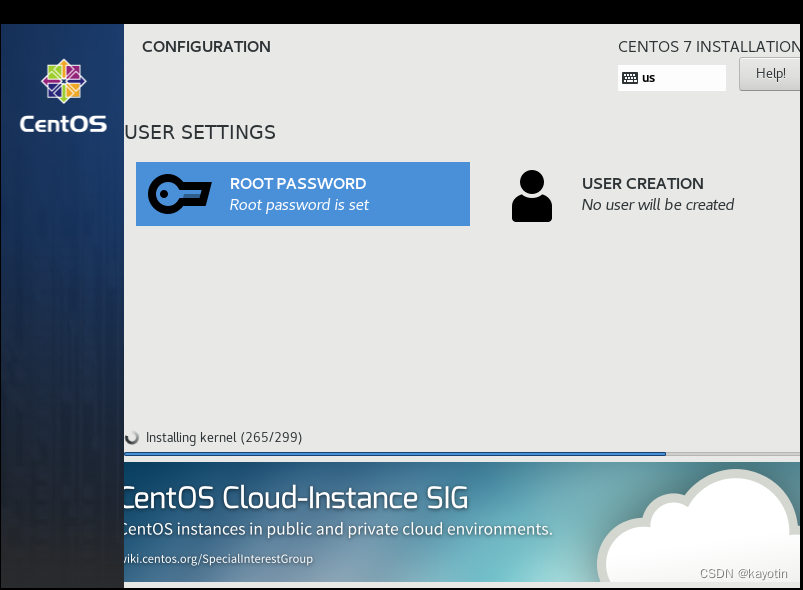Image resolution: width=803 pixels, height=590 pixels.
Task: Click the installation progress spinner icon
Action: tap(132, 437)
